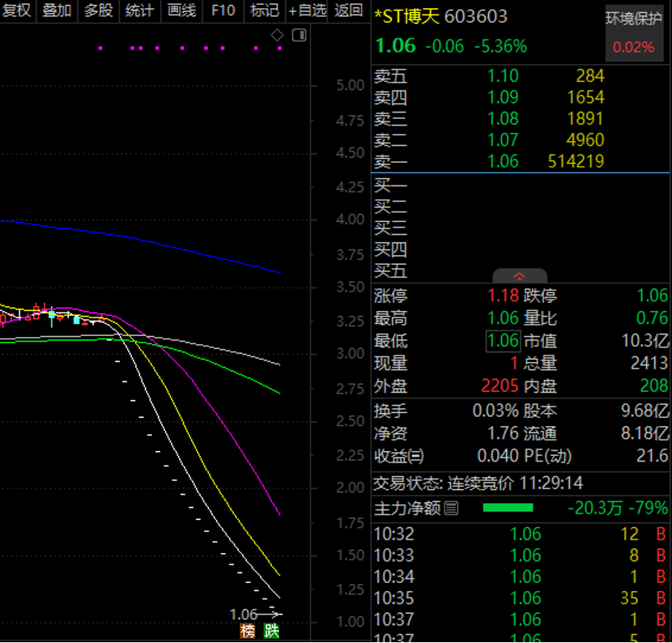Screen dimensions: 672x643
Task: Click the boxed 最低 value 1.06
Action: click(503, 341)
